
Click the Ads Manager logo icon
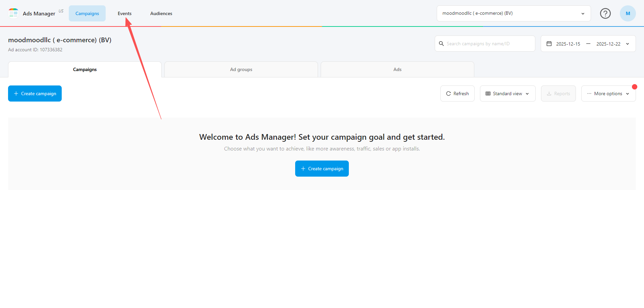click(13, 13)
